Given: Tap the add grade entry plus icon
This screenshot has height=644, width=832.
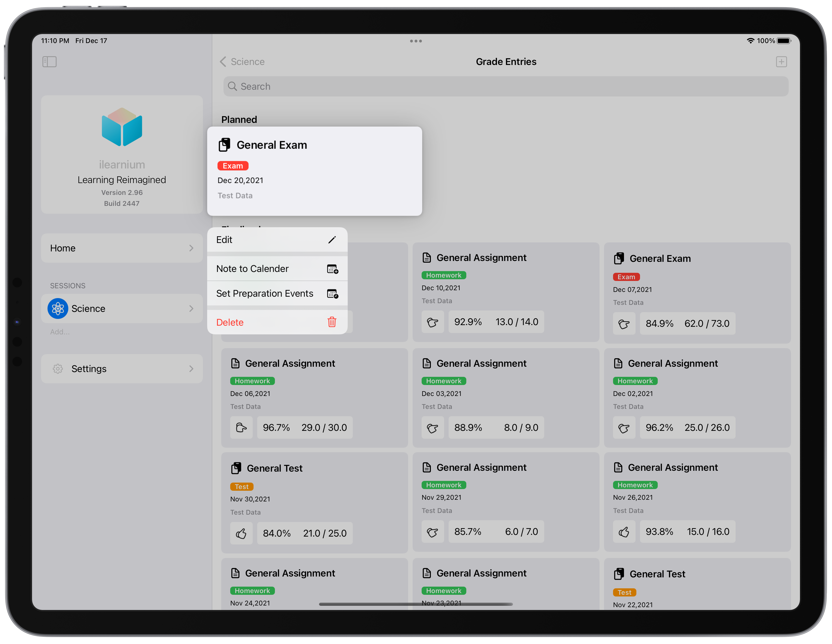Looking at the screenshot, I should [x=781, y=62].
